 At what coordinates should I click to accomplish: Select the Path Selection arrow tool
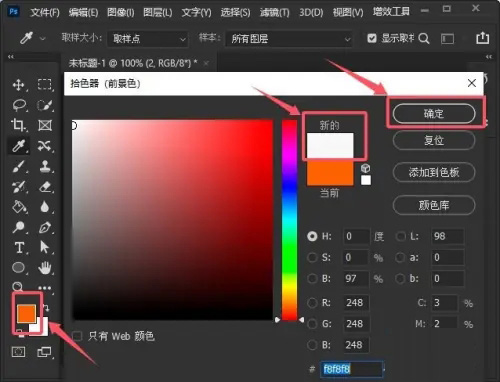pyautogui.click(x=44, y=247)
